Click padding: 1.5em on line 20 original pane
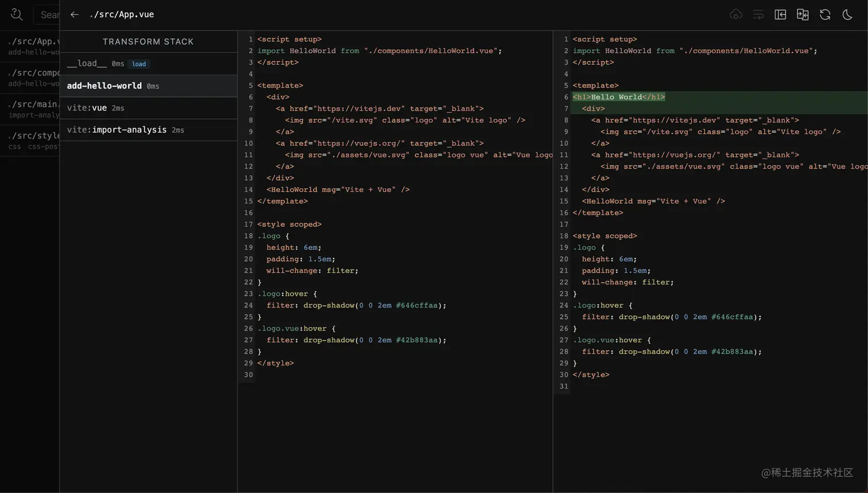This screenshot has width=868, height=493. (x=301, y=259)
